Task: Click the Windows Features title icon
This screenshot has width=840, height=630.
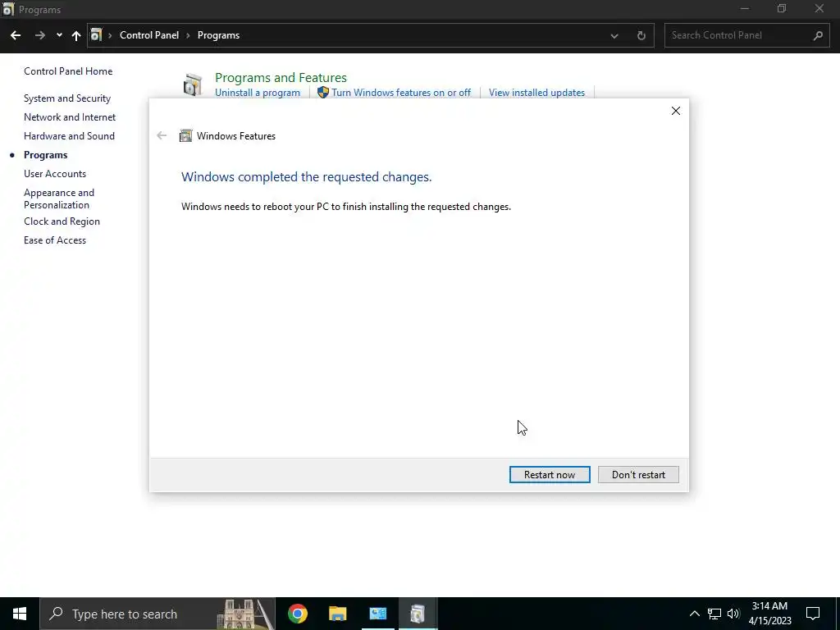Action: click(186, 135)
